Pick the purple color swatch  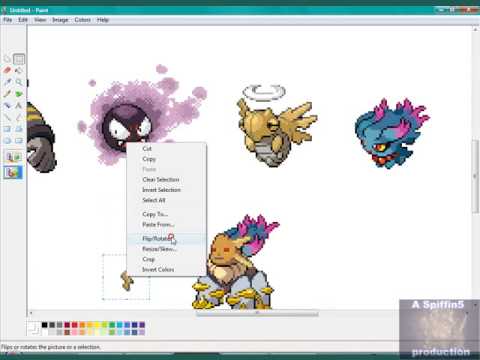tap(142, 325)
